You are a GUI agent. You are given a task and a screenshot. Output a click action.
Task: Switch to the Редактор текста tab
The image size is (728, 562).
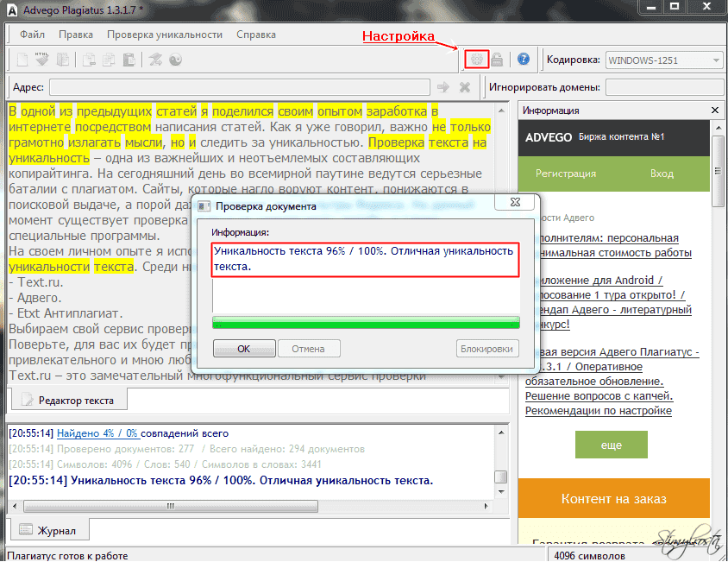[x=69, y=401]
